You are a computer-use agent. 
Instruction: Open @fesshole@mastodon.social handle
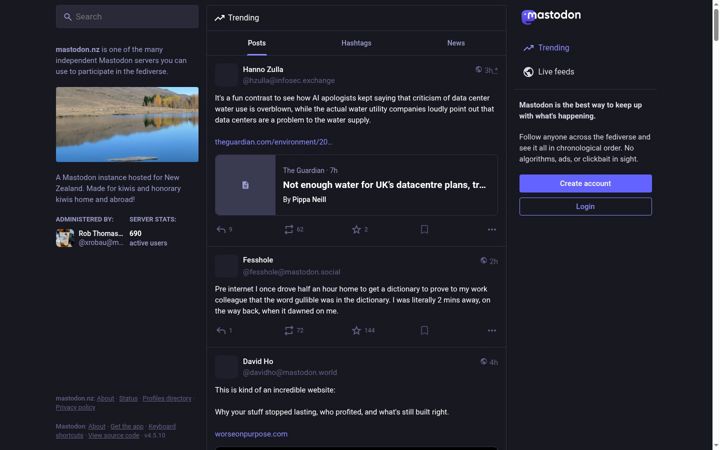(292, 272)
